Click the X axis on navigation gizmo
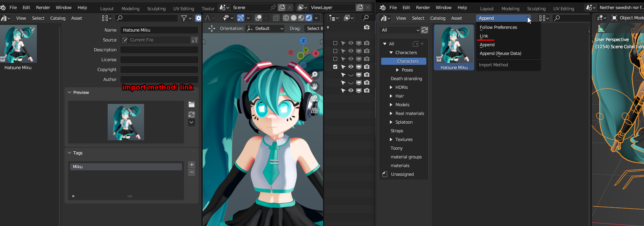This screenshot has height=226, width=644. point(316,53)
